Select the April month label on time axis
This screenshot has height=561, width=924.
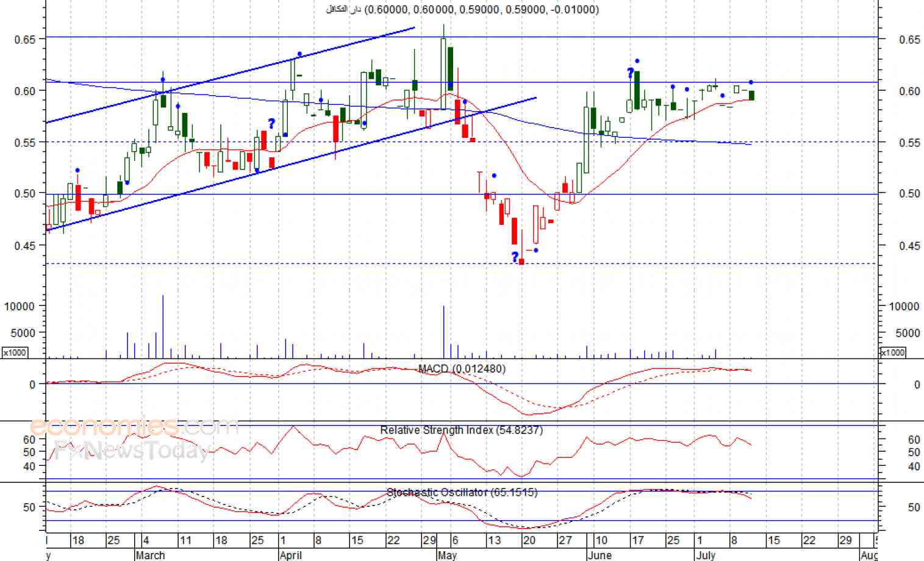pyautogui.click(x=291, y=555)
